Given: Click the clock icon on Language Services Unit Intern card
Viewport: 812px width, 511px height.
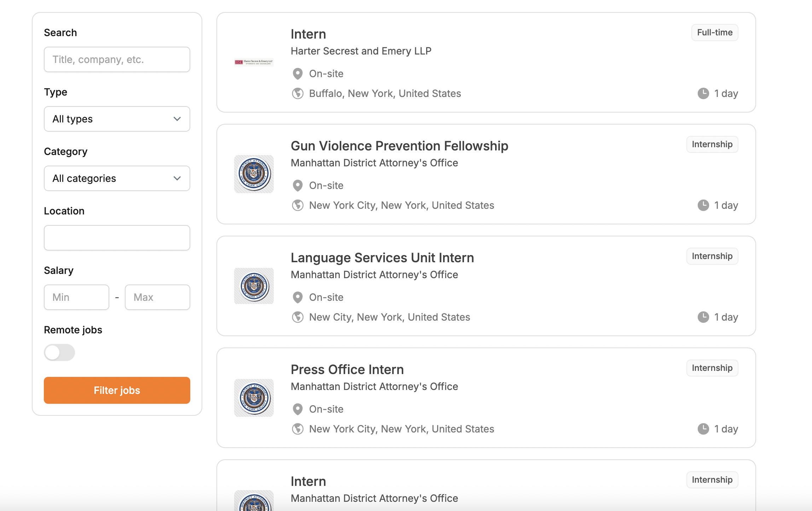Looking at the screenshot, I should tap(703, 317).
